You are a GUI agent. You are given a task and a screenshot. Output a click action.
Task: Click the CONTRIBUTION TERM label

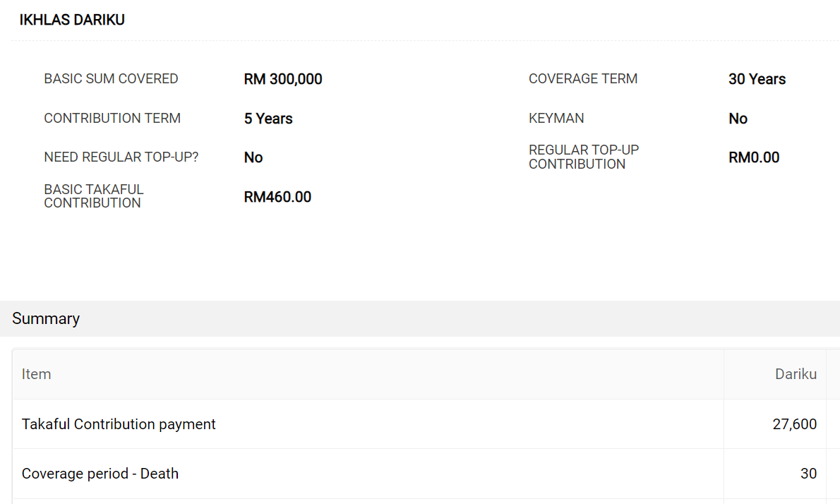pos(112,118)
